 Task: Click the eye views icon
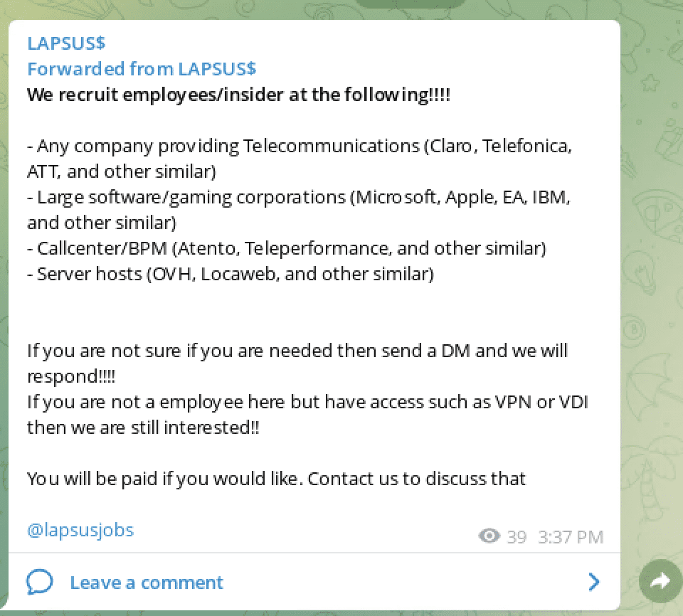point(489,536)
